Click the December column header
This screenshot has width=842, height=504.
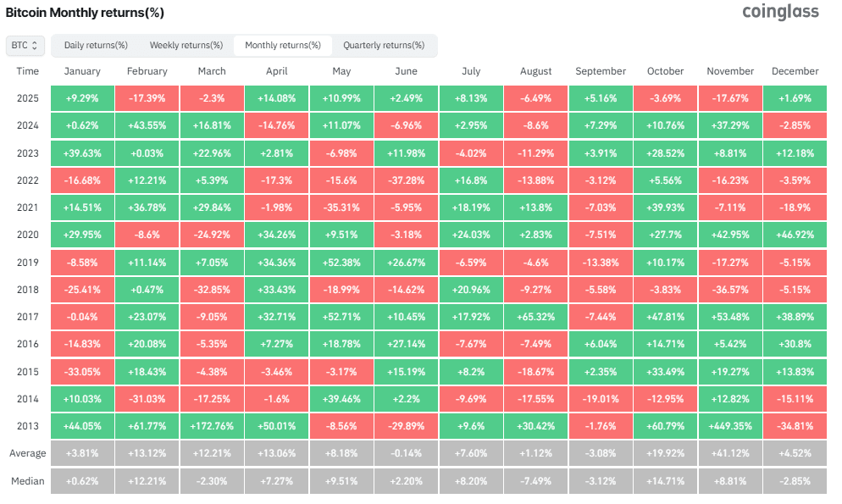(x=795, y=71)
